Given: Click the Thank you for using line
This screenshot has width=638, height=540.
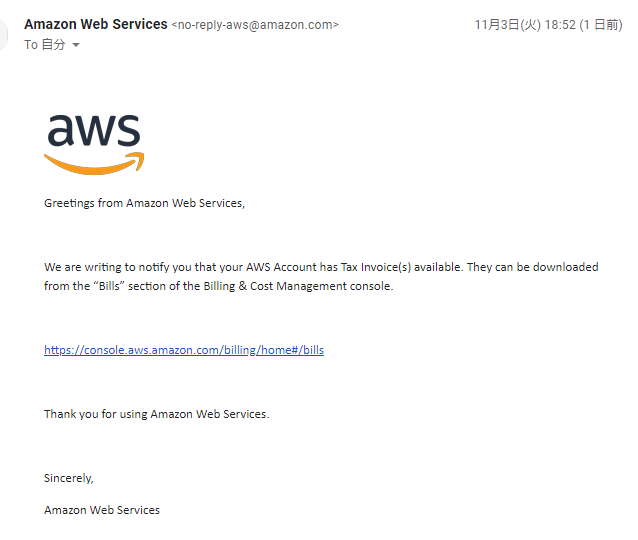Looking at the screenshot, I should coord(156,414).
